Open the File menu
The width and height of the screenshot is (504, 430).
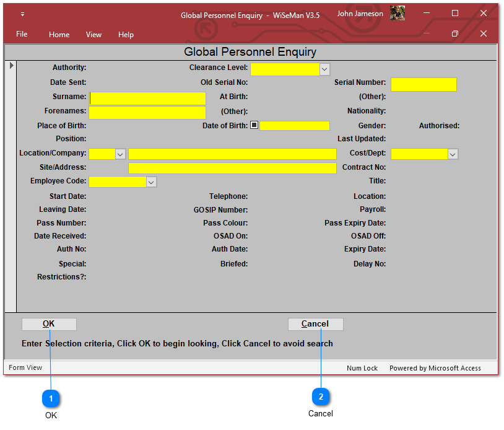pyautogui.click(x=22, y=34)
